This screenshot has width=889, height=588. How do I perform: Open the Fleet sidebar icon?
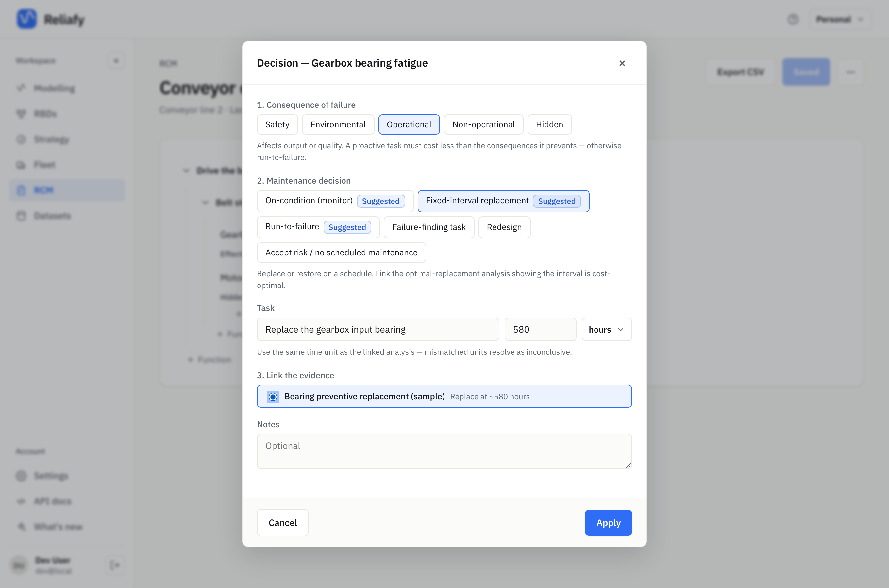point(21,165)
